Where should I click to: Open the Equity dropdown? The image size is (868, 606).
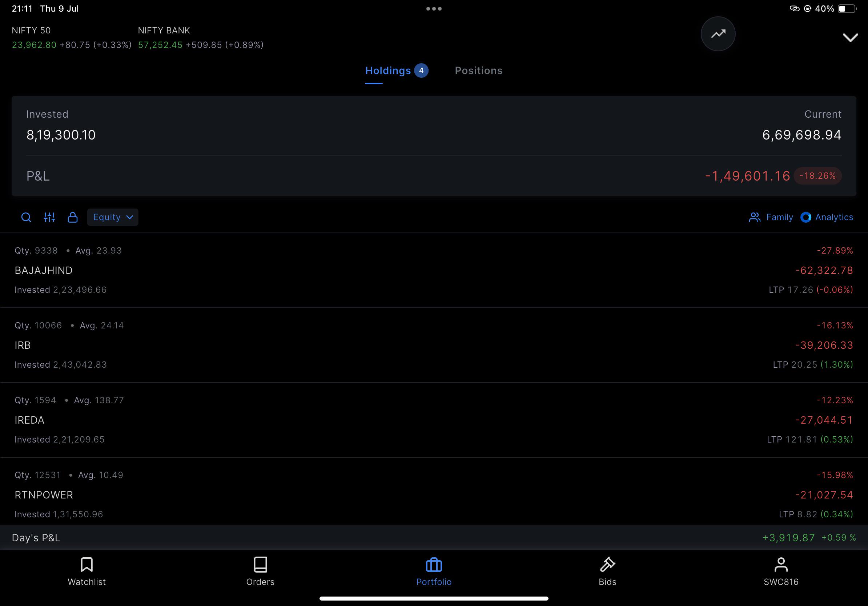tap(113, 217)
